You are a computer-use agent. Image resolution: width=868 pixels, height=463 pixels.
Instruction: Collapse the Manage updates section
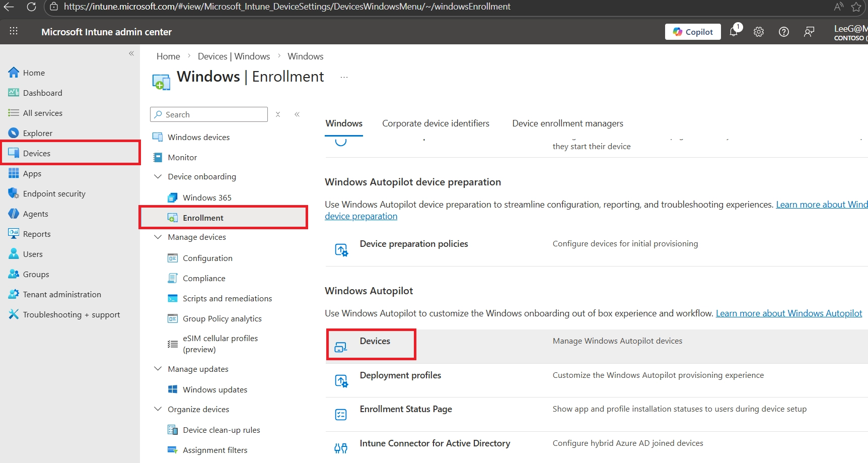coord(158,369)
